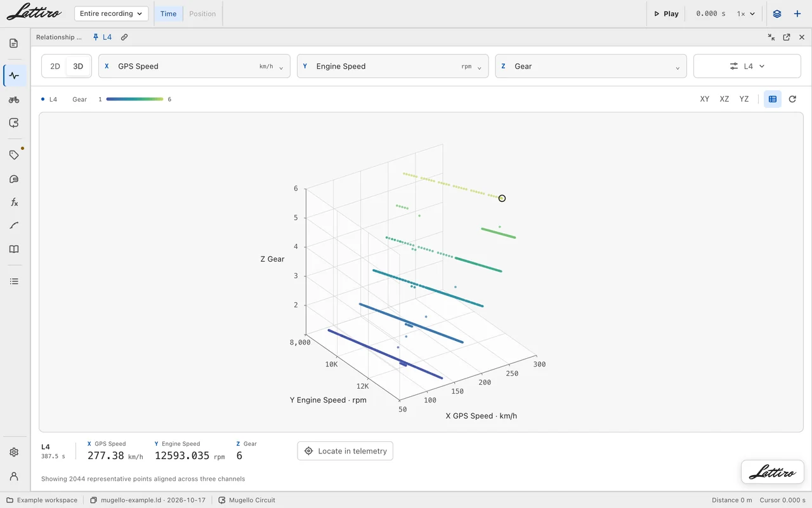Click Example workspace in the status bar
This screenshot has height=508, width=812.
point(42,500)
